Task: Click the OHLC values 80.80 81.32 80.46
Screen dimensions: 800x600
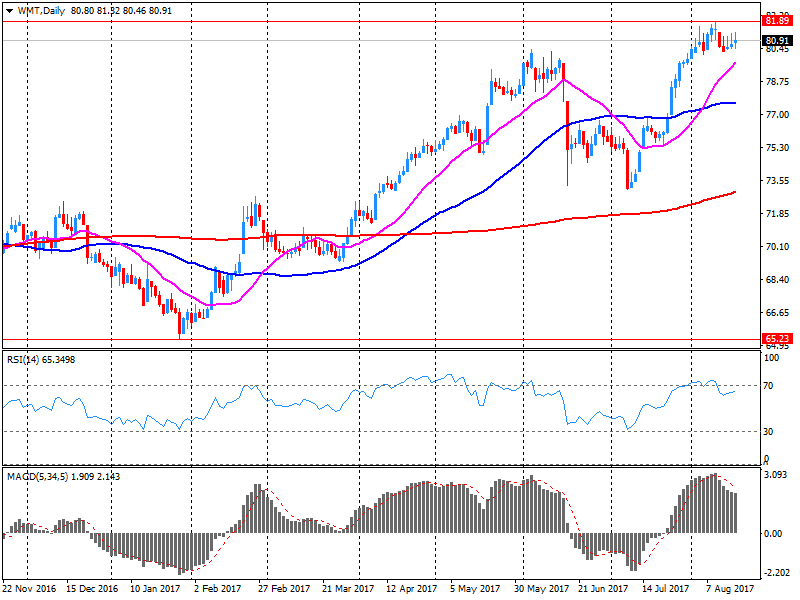Action: point(108,11)
